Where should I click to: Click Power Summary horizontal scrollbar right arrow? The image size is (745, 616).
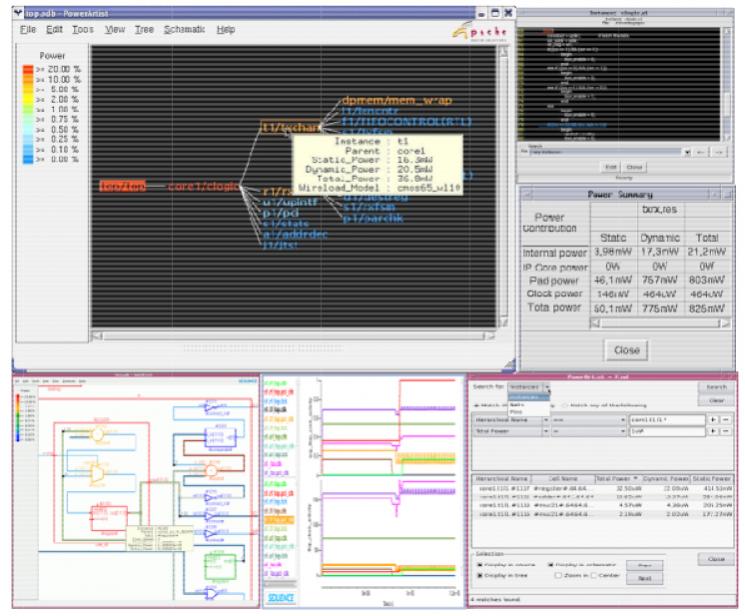[x=725, y=323]
